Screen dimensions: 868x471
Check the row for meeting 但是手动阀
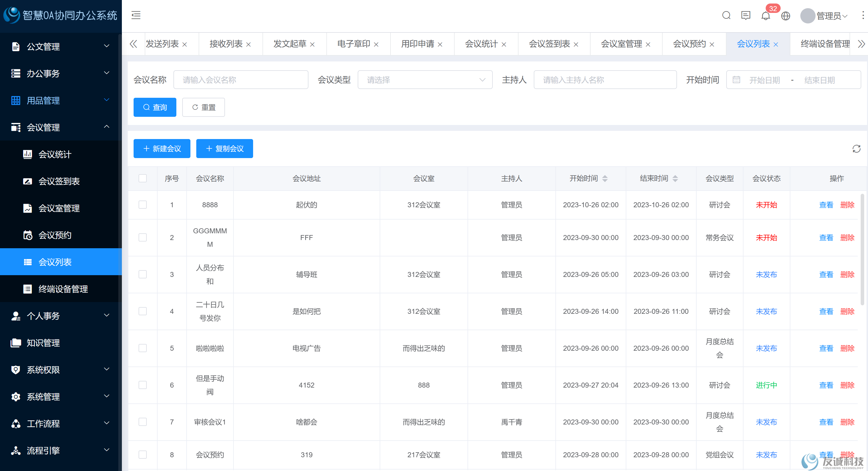(143, 385)
